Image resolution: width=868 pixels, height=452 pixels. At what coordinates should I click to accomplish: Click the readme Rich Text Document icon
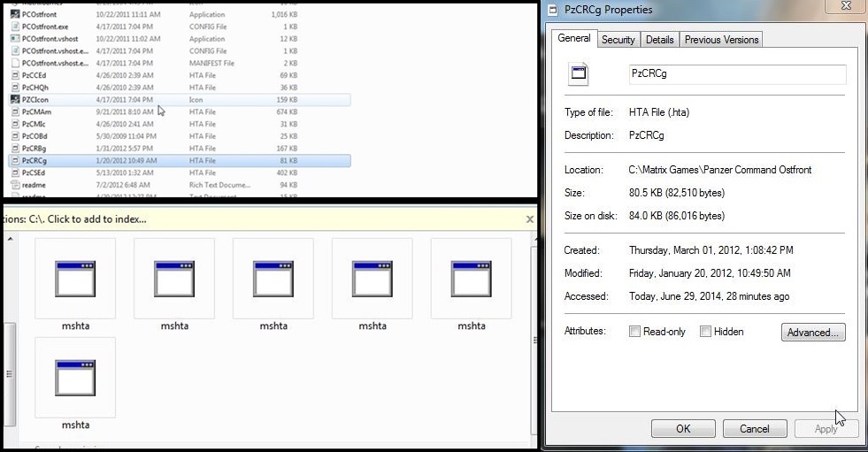(15, 185)
